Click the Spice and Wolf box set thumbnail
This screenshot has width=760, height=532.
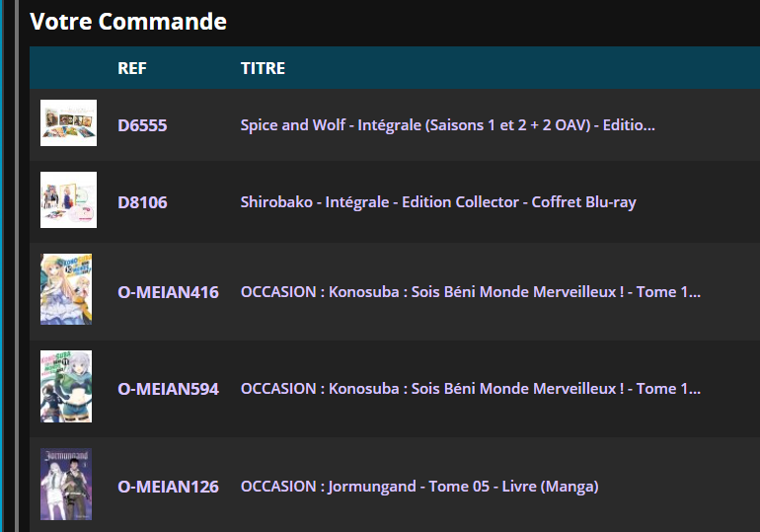pos(68,123)
